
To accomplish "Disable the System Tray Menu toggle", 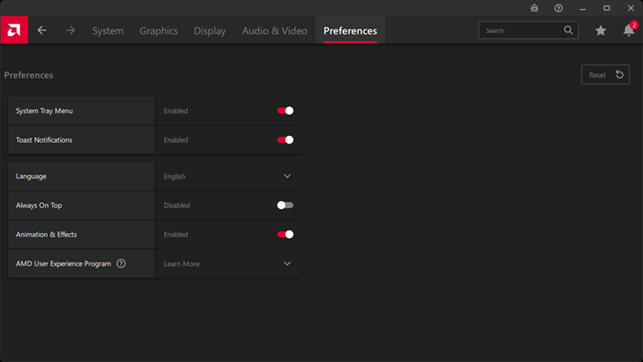I will (x=285, y=111).
